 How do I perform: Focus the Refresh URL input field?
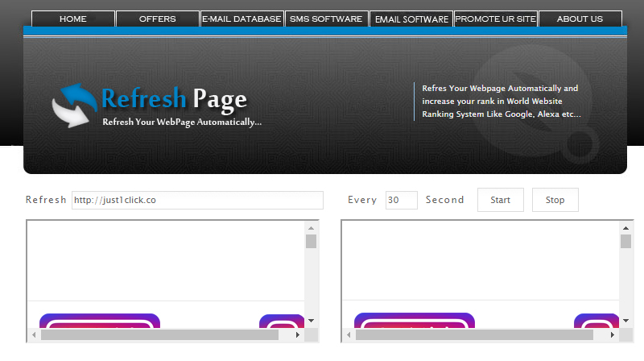click(x=197, y=200)
